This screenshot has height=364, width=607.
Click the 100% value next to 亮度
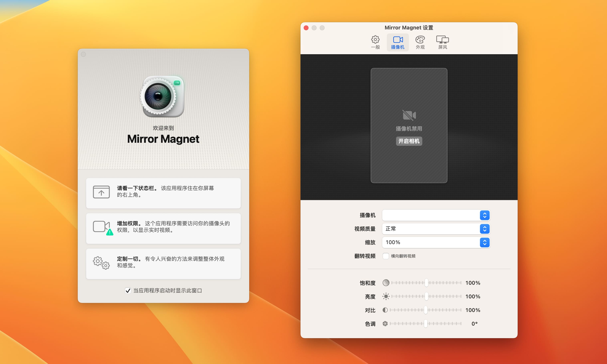tap(473, 296)
